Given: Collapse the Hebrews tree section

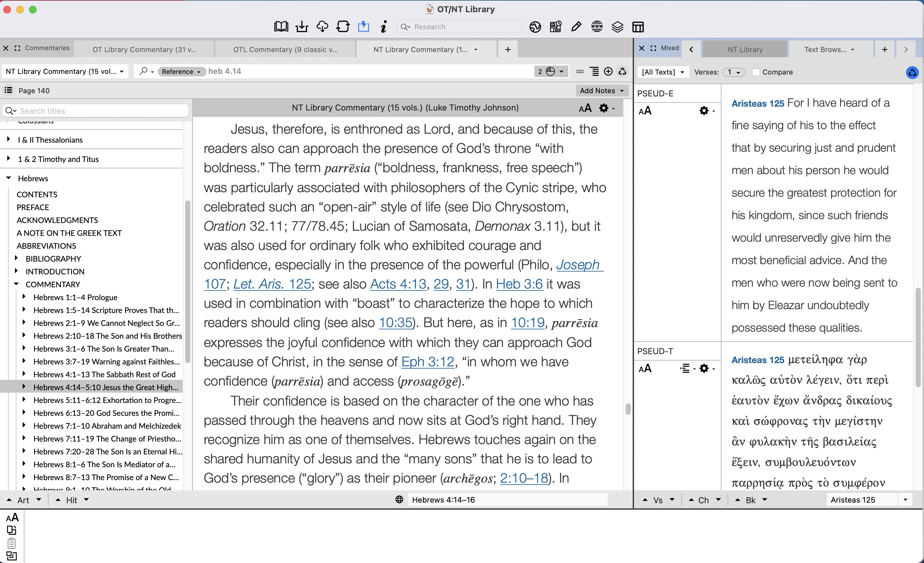Looking at the screenshot, I should (9, 178).
